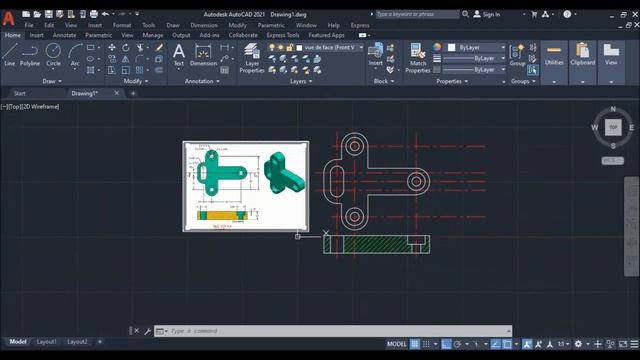This screenshot has height=360, width=640.
Task: Click the MODEL space button
Action: pos(396,344)
